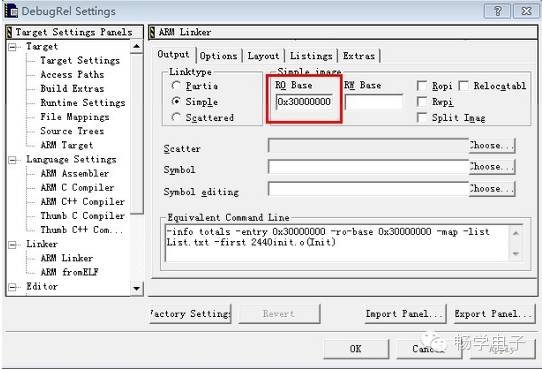The height and width of the screenshot is (370, 542).
Task: Switch to the Options tab
Action: (218, 56)
